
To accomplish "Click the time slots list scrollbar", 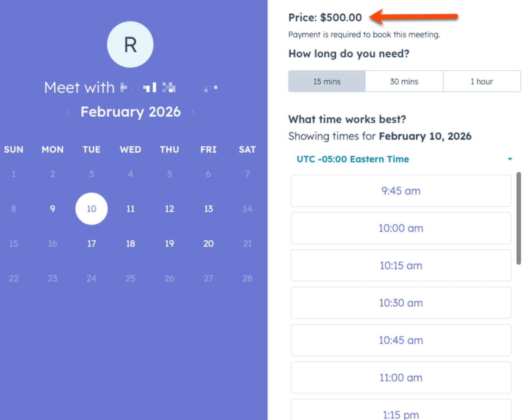I will (519, 218).
